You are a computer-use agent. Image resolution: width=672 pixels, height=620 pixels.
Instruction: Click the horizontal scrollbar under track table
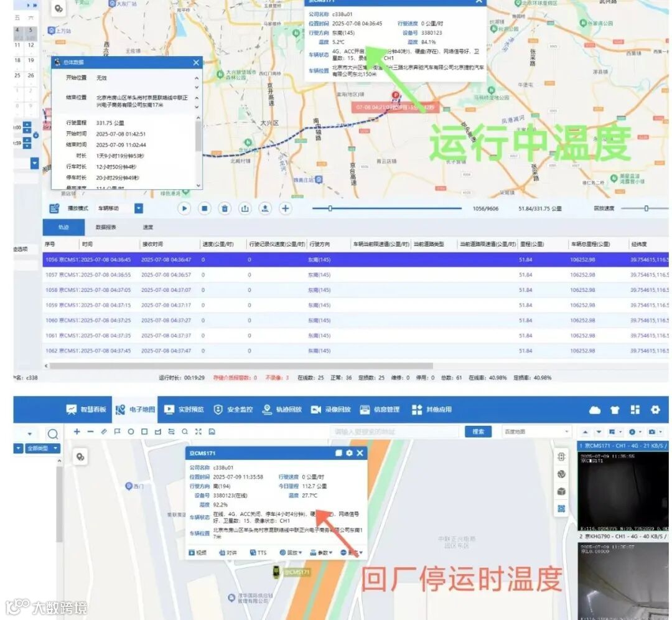coord(241,366)
